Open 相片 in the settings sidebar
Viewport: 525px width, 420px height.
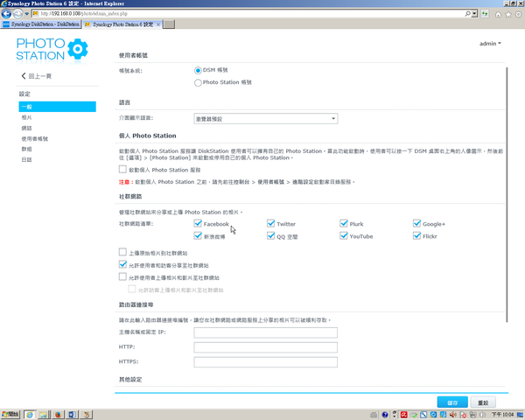(26, 116)
